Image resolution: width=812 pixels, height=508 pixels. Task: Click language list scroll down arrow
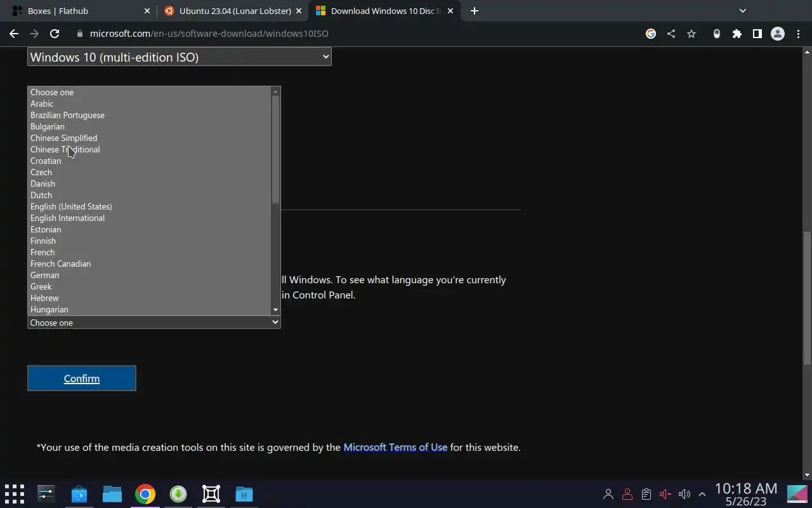275,310
